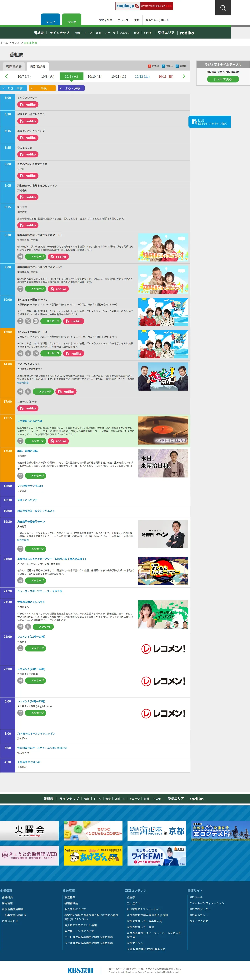Screen dimensions: 250x980
Task: Open globe icon for 角田龍平の蛤御門のヘン
Action: [x=21, y=549]
